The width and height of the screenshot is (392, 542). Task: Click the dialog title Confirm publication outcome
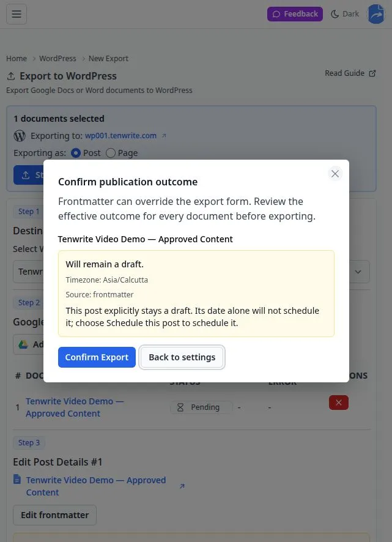coord(128,182)
